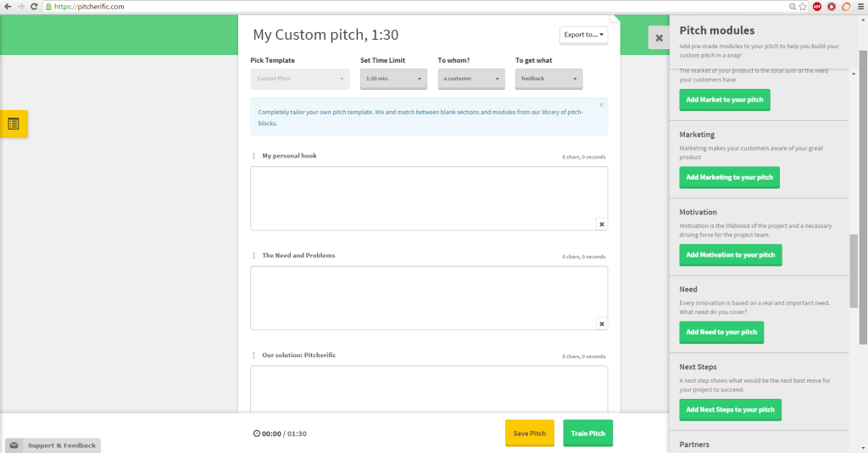Click the Motivation module heading
Screen dimensions: 868x453
(698, 212)
